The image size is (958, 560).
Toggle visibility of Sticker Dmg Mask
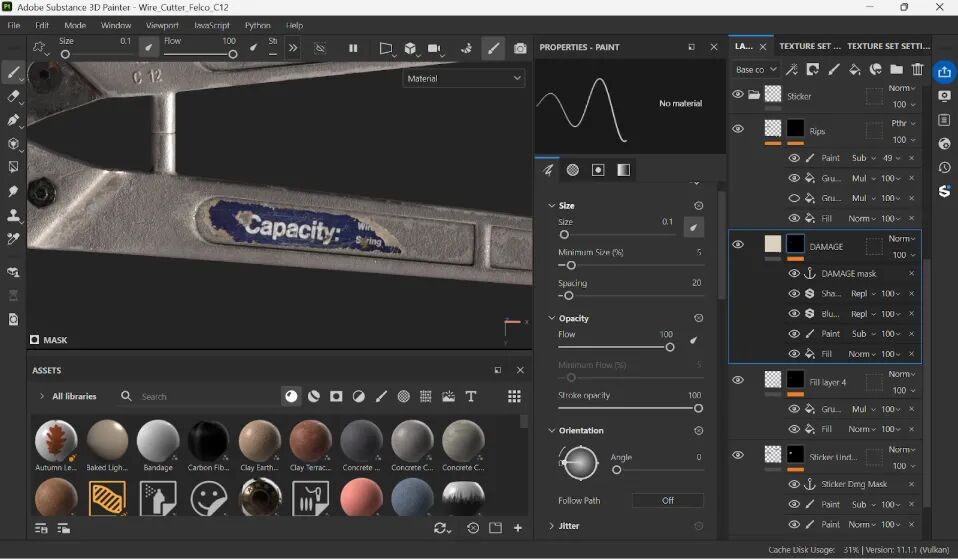tap(794, 484)
